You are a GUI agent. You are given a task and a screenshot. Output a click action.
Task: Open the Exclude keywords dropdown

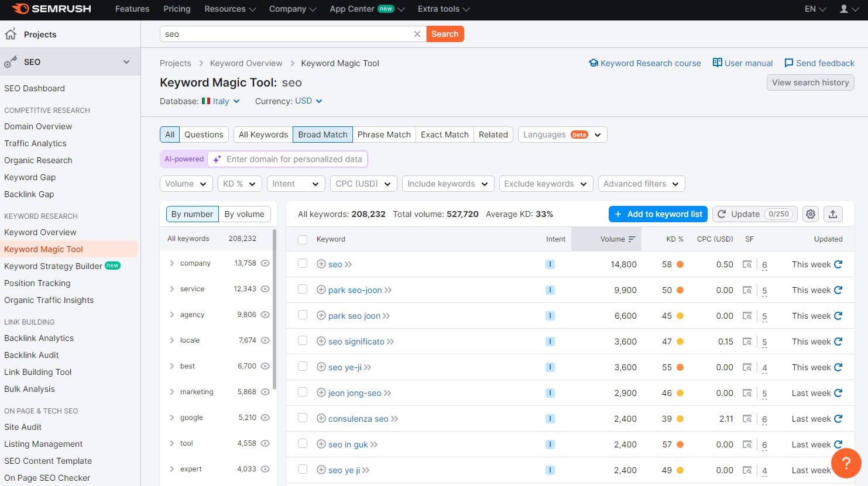click(x=545, y=184)
